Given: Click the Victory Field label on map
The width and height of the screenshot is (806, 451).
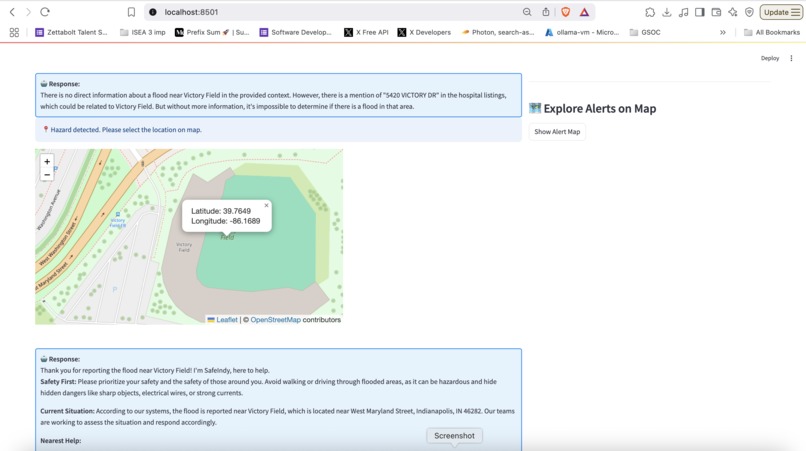Looking at the screenshot, I should click(184, 247).
